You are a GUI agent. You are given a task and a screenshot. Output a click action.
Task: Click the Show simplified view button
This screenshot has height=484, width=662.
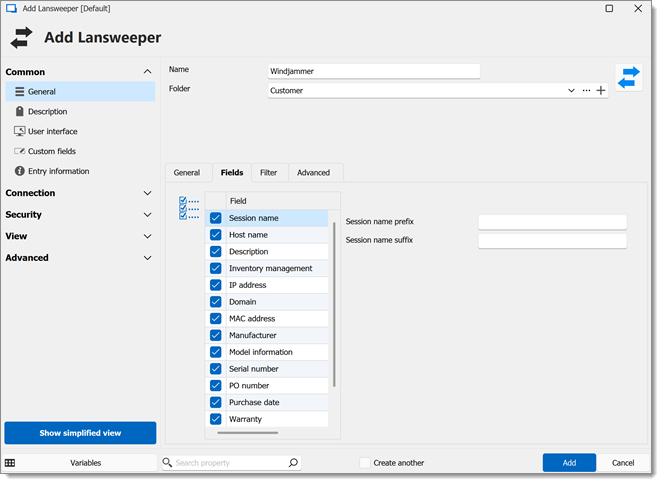click(x=80, y=433)
